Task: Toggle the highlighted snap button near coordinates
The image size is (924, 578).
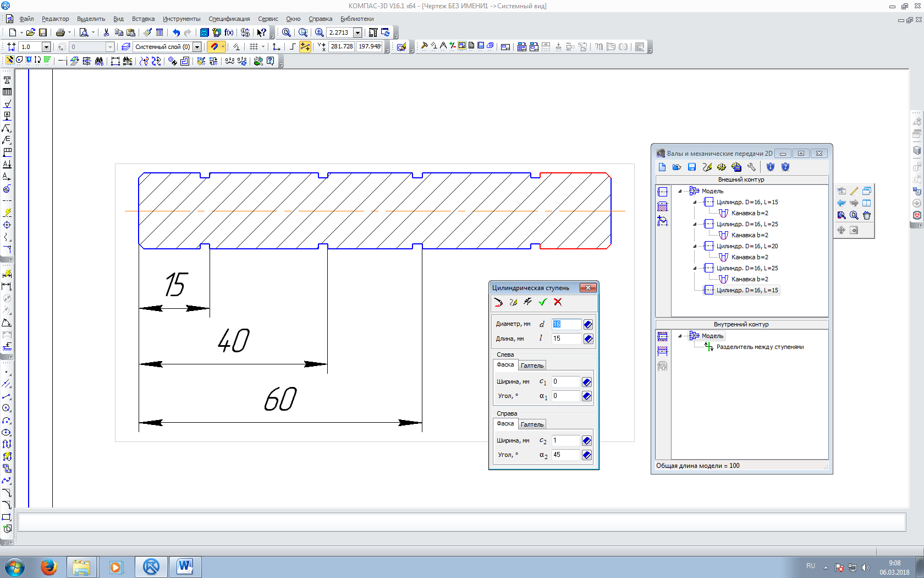Action: click(x=305, y=47)
